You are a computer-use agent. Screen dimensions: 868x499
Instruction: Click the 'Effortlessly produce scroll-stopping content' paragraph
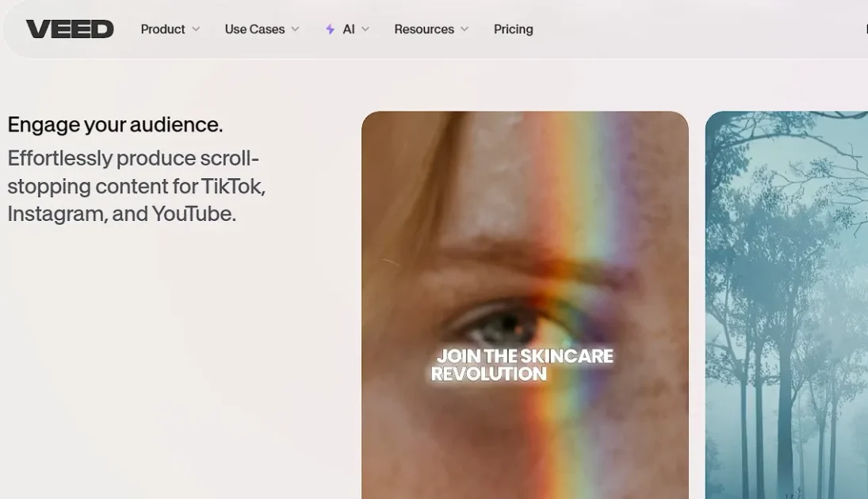(x=136, y=186)
